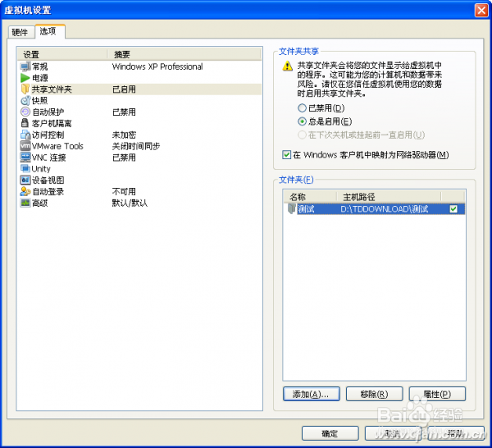Click the 客户机隔离 lock icon

tap(25, 123)
